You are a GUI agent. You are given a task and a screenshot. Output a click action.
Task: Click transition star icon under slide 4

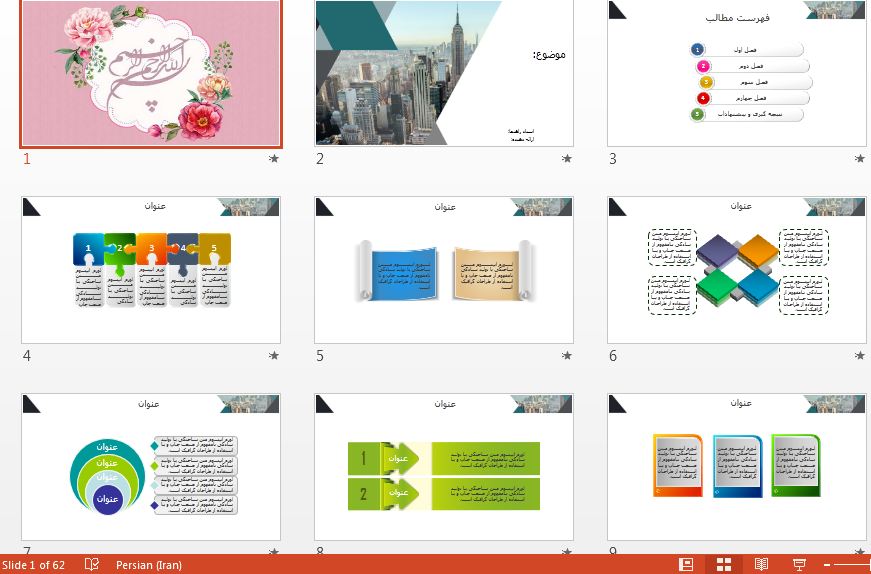[274, 356]
